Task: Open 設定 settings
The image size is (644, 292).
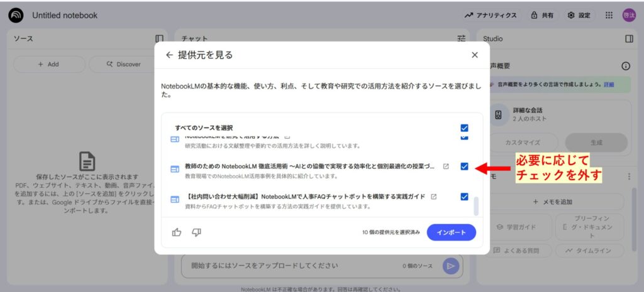Action: (x=579, y=15)
